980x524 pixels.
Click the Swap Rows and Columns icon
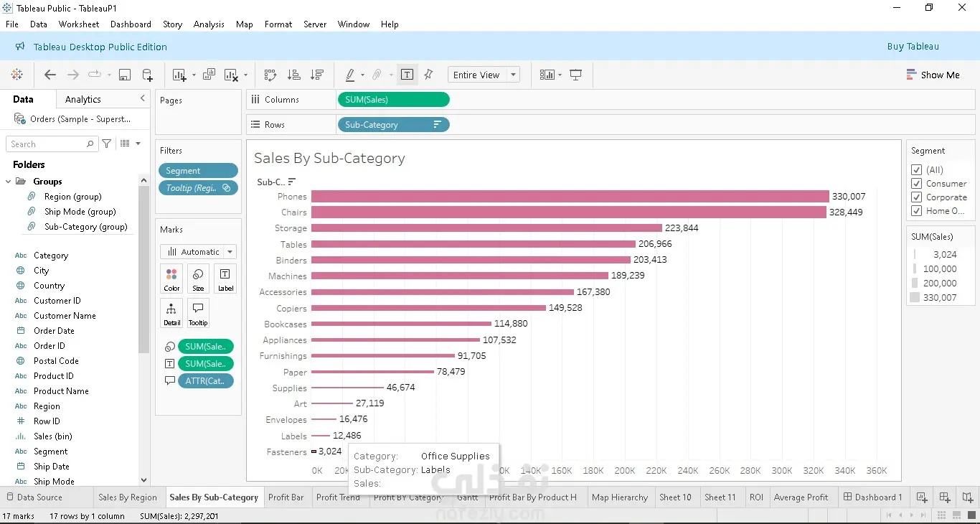270,75
